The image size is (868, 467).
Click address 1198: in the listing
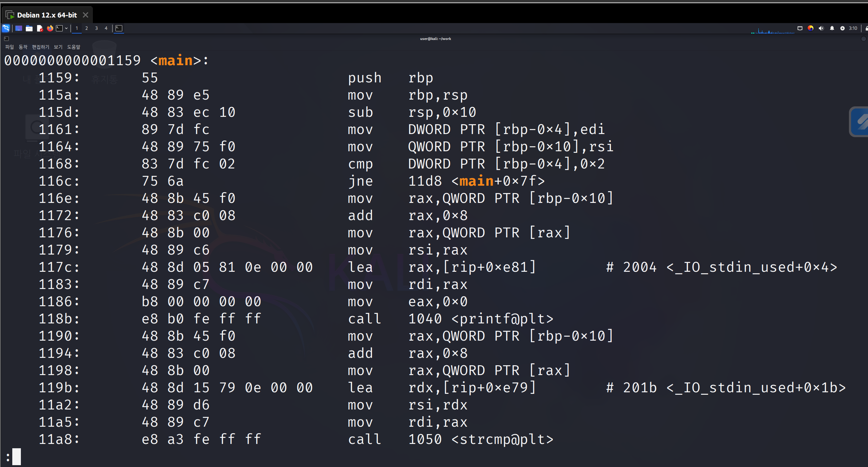[x=59, y=371]
